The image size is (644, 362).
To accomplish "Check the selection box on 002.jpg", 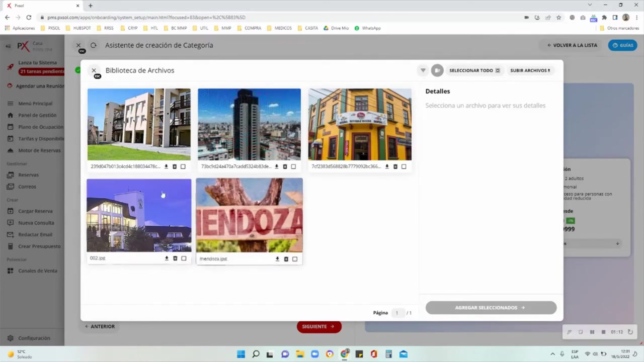I will pos(184,258).
